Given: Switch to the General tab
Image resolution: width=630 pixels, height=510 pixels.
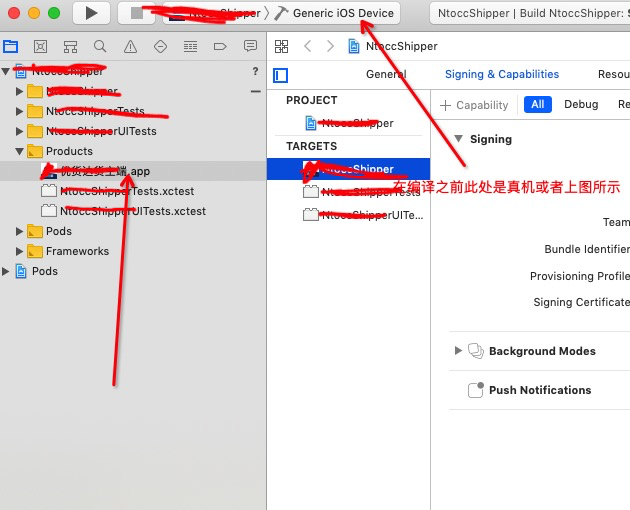Looking at the screenshot, I should pyautogui.click(x=386, y=74).
